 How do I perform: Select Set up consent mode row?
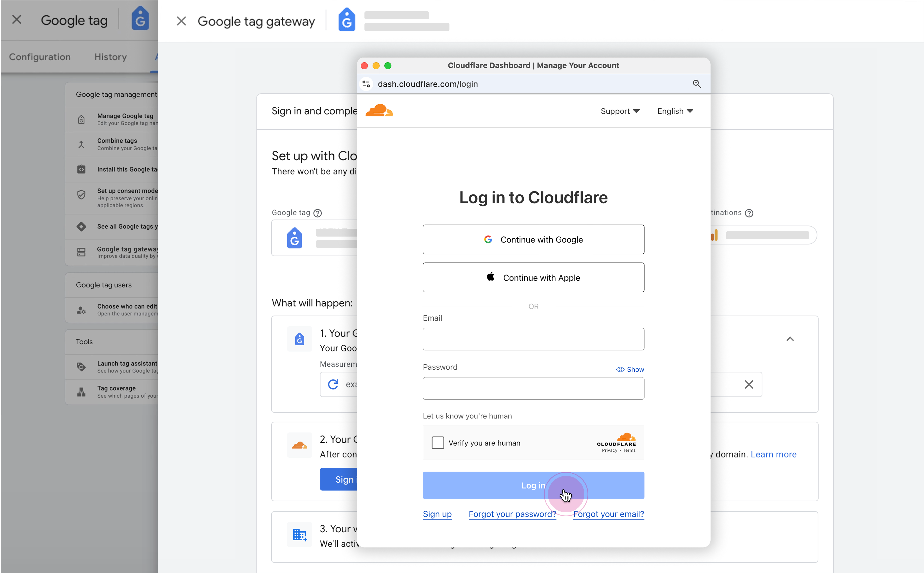(111, 198)
